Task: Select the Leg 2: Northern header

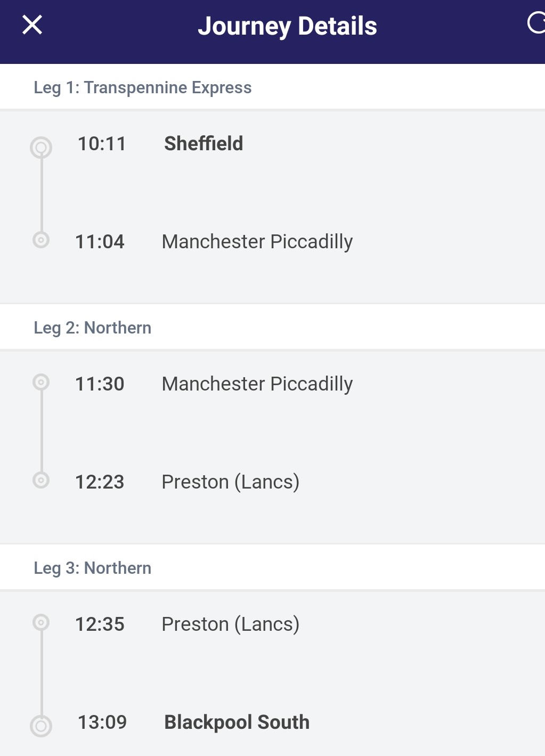Action: click(x=92, y=328)
